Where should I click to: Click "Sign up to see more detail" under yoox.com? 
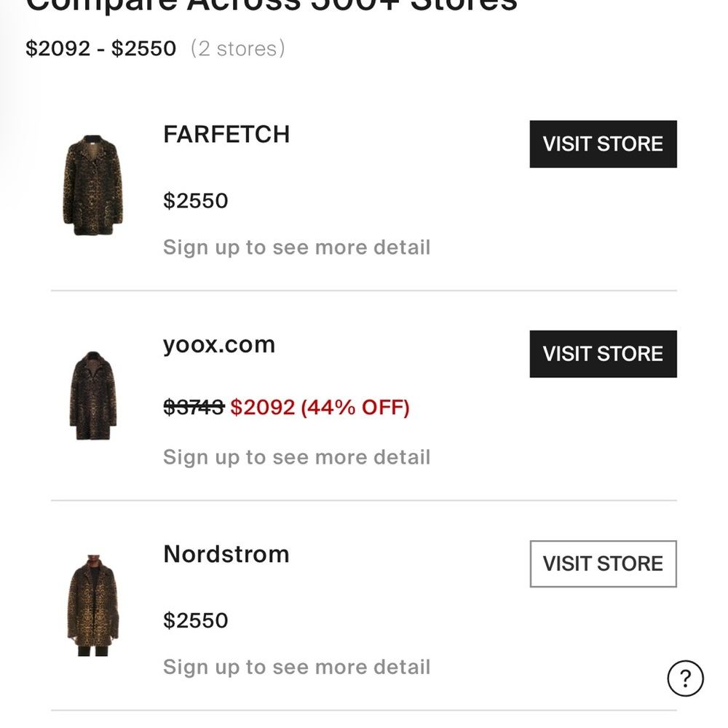[x=296, y=457]
